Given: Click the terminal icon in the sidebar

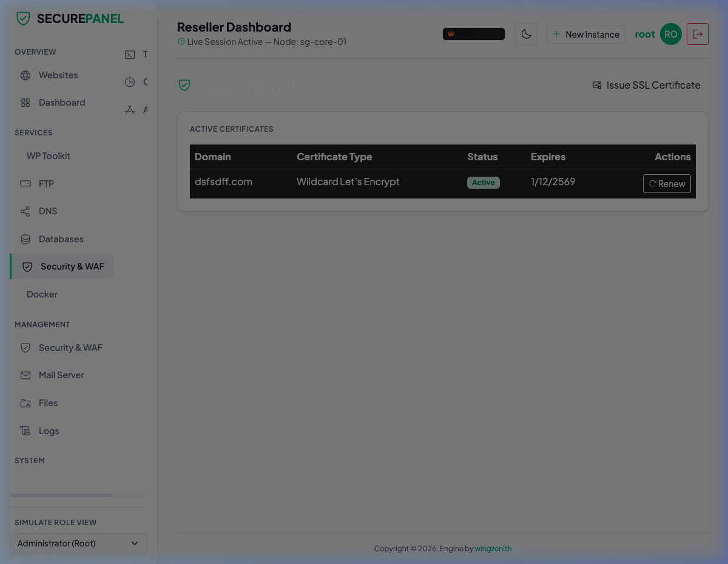Looking at the screenshot, I should tap(130, 55).
